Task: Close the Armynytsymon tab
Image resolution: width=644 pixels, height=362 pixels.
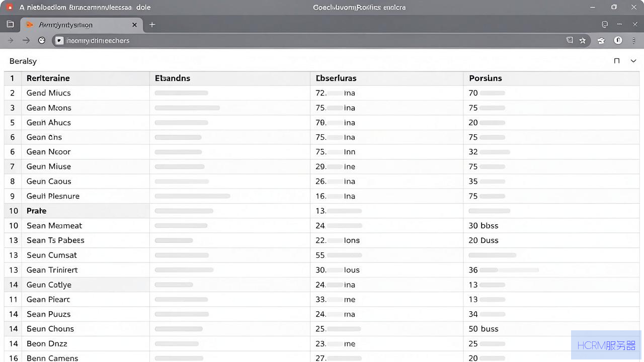Action: (134, 25)
